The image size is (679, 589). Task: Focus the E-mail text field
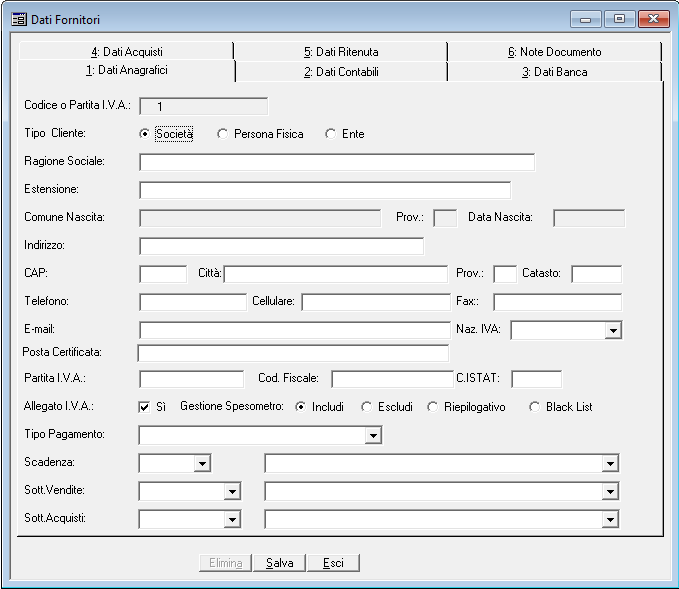coord(295,330)
